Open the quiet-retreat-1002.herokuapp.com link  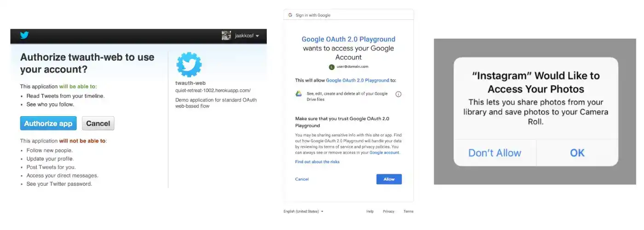(213, 91)
